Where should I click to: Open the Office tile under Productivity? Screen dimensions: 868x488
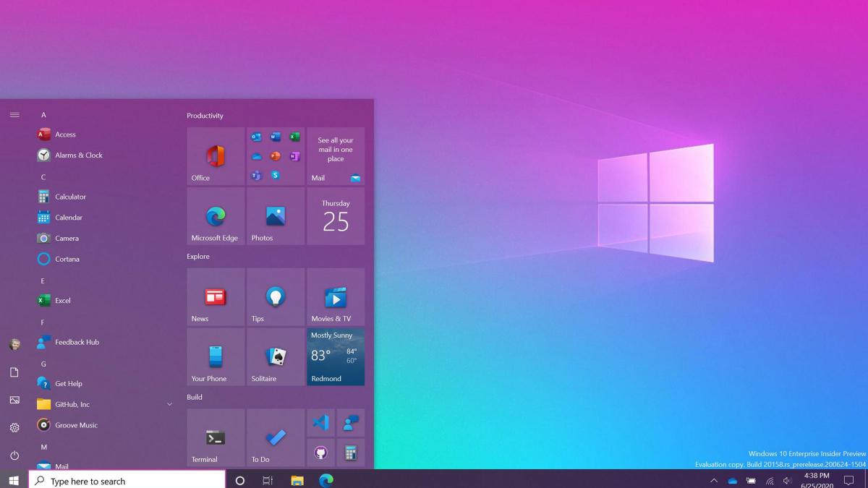pos(215,155)
